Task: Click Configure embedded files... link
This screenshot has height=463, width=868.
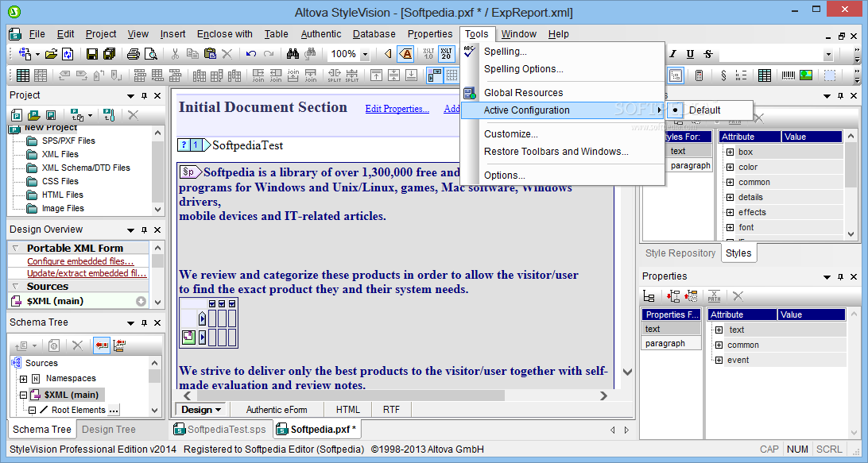Action: click(x=80, y=261)
